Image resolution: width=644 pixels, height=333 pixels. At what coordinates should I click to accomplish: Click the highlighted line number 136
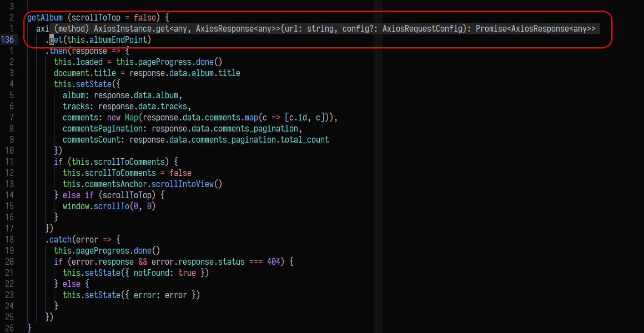click(8, 39)
